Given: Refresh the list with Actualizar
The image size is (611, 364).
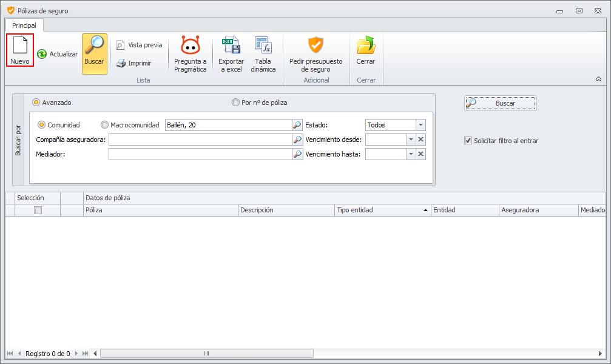Looking at the screenshot, I should point(57,54).
